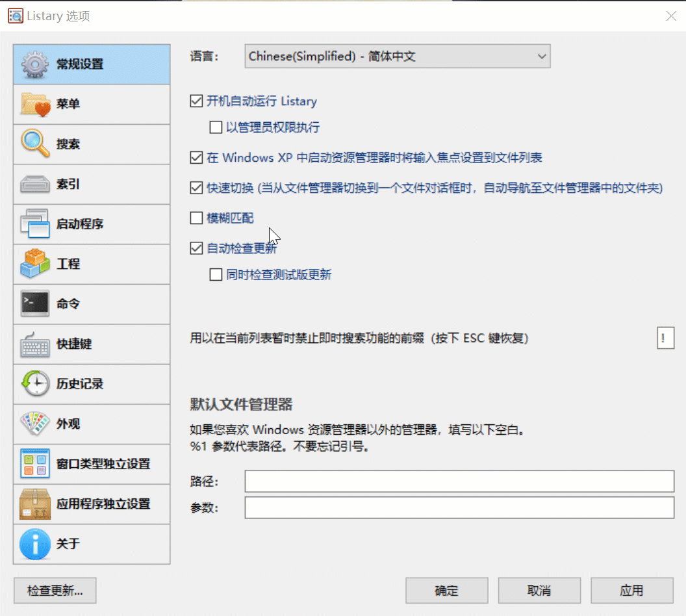Image resolution: width=686 pixels, height=616 pixels.
Task: Enable 同时检查测试版更新 checkbox
Action: [216, 274]
